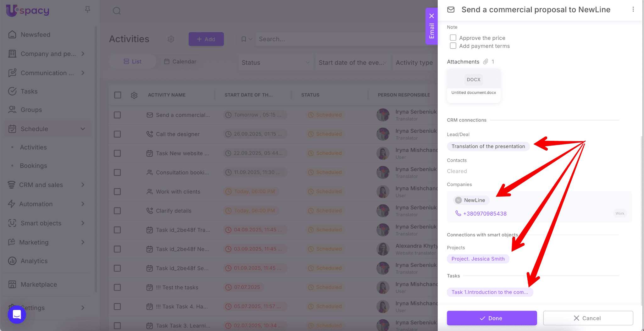644x331 pixels.
Task: Open the three-dot menu in proposal panel
Action: pos(633,9)
